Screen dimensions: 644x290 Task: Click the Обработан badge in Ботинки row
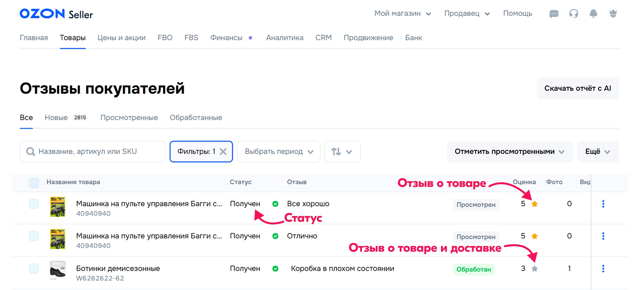(474, 270)
